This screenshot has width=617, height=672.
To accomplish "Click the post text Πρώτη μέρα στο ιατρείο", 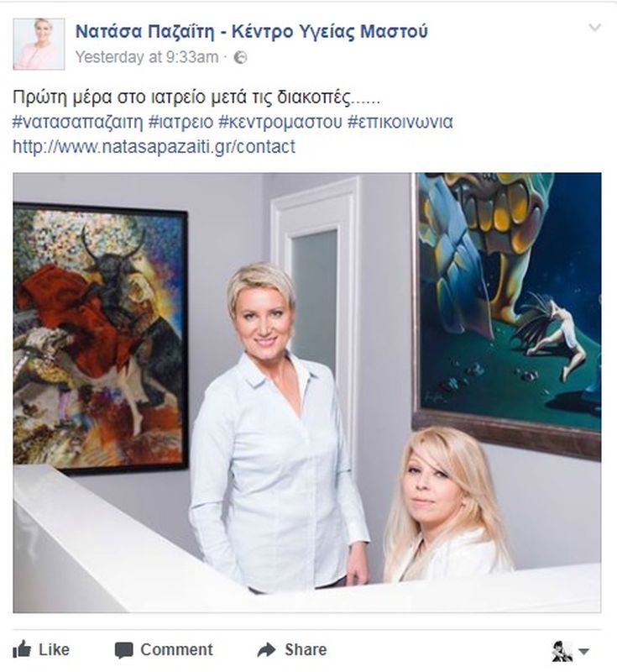I will tap(109, 98).
